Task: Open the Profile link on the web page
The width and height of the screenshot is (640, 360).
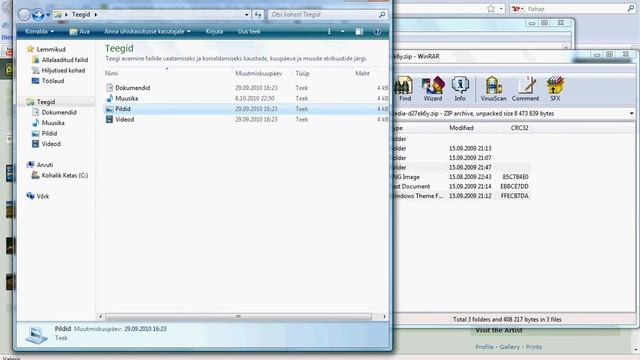Action: 484,347
